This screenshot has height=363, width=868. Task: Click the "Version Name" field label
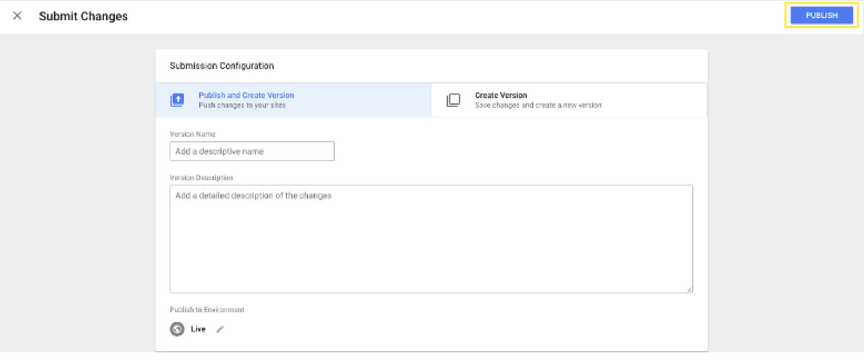tap(193, 134)
